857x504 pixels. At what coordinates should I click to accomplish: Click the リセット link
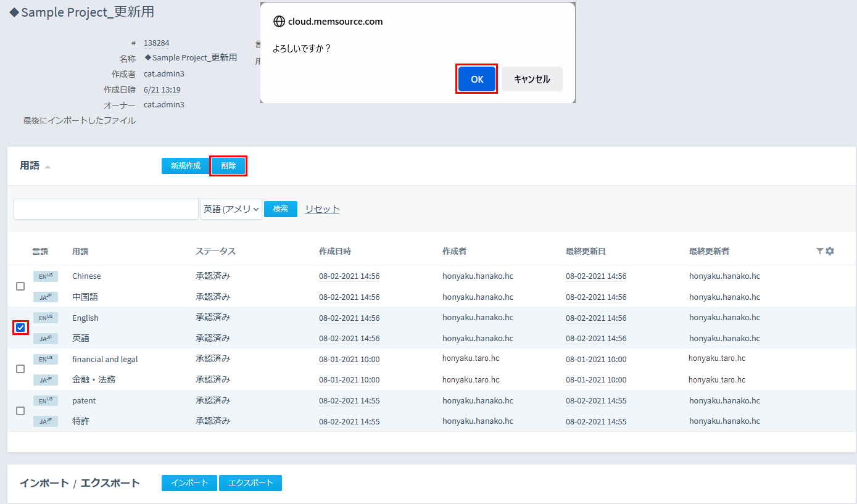(322, 209)
